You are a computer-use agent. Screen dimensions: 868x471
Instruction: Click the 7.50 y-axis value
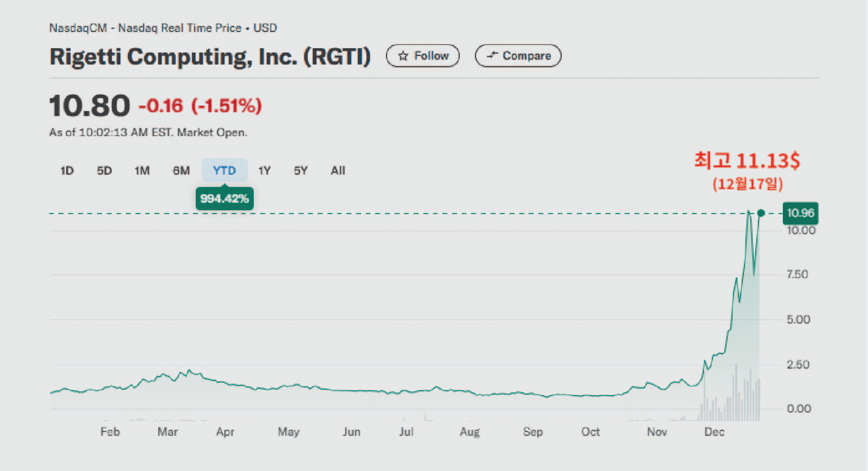coord(797,274)
